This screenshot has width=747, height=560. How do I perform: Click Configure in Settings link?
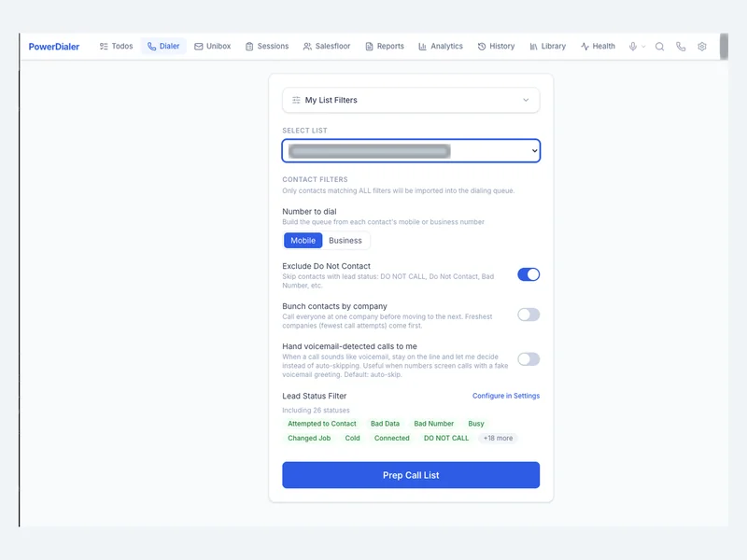(506, 396)
